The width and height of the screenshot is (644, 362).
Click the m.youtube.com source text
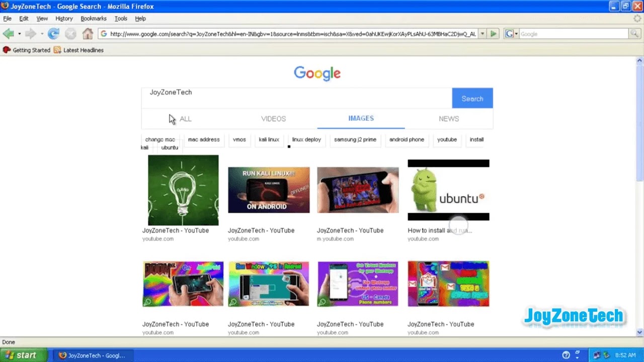point(335,239)
